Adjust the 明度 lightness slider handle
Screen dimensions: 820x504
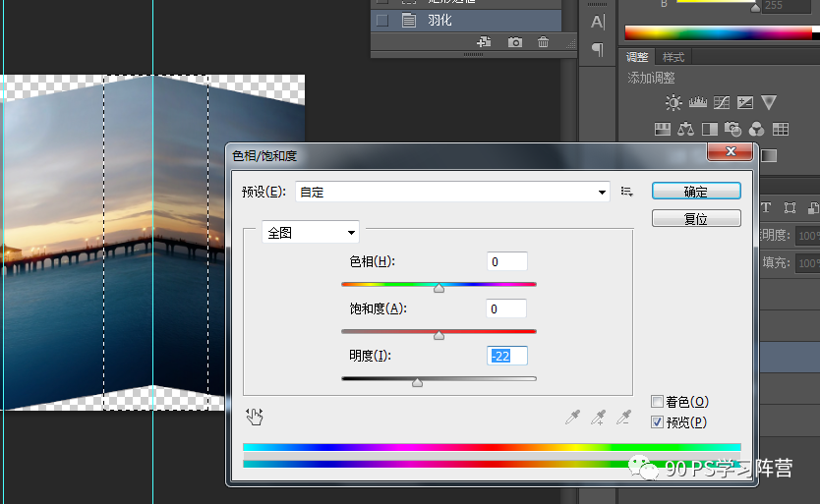tap(417, 383)
